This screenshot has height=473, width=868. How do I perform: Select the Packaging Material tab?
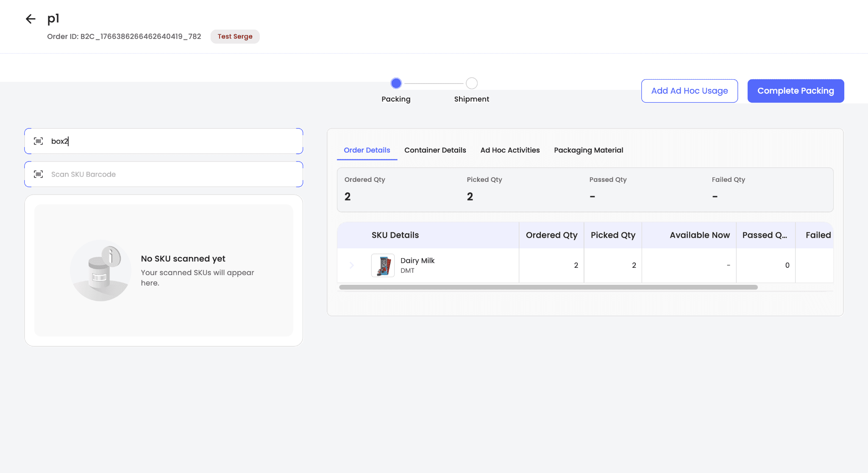click(x=588, y=150)
